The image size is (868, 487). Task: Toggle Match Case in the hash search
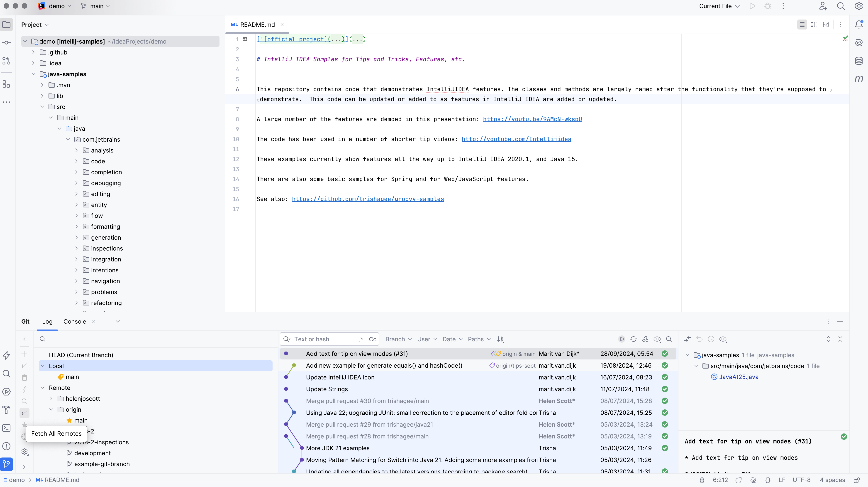pos(372,339)
